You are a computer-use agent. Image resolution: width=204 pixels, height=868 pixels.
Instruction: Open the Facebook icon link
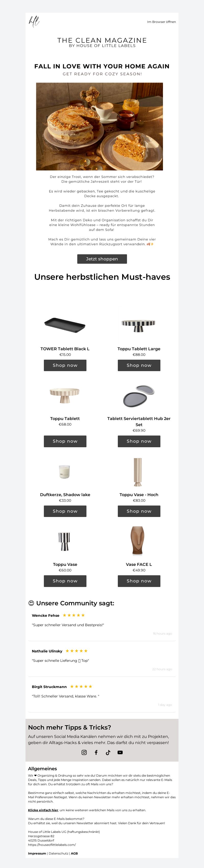click(x=96, y=752)
